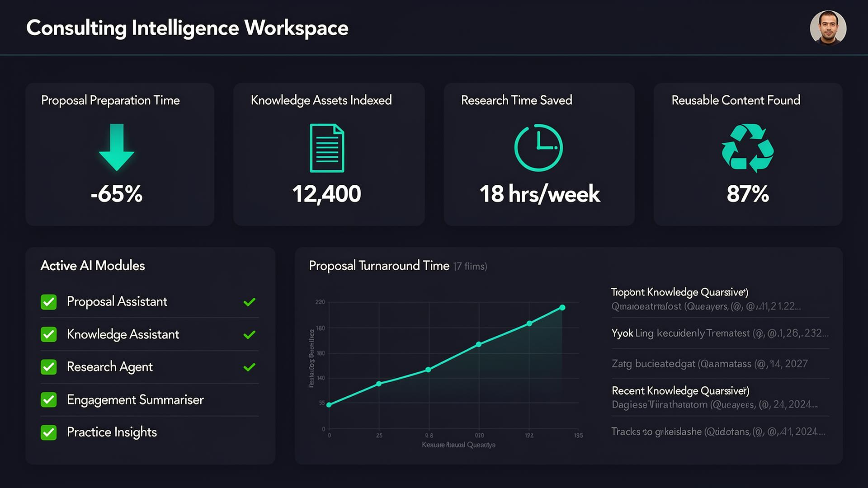This screenshot has height=488, width=868.
Task: Click the checkmark right of Knowledge Assistant
Action: click(x=250, y=334)
